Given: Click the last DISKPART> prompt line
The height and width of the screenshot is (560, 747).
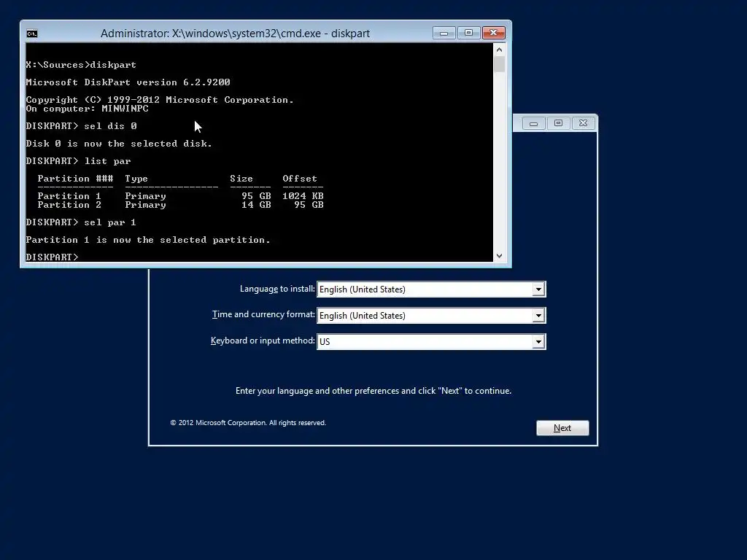Looking at the screenshot, I should point(52,257).
